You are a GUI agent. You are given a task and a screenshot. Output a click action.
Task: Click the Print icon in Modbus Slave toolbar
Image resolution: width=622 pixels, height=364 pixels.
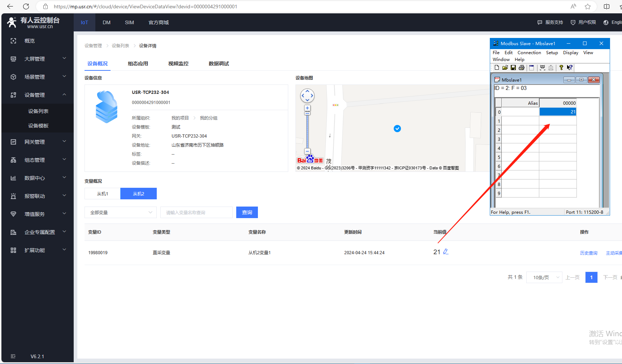(x=521, y=68)
